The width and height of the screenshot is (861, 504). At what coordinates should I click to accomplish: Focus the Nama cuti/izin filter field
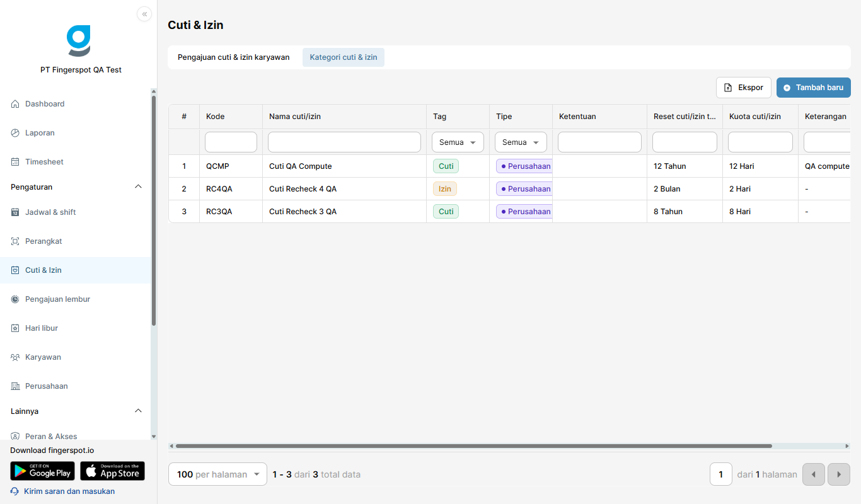[344, 142]
